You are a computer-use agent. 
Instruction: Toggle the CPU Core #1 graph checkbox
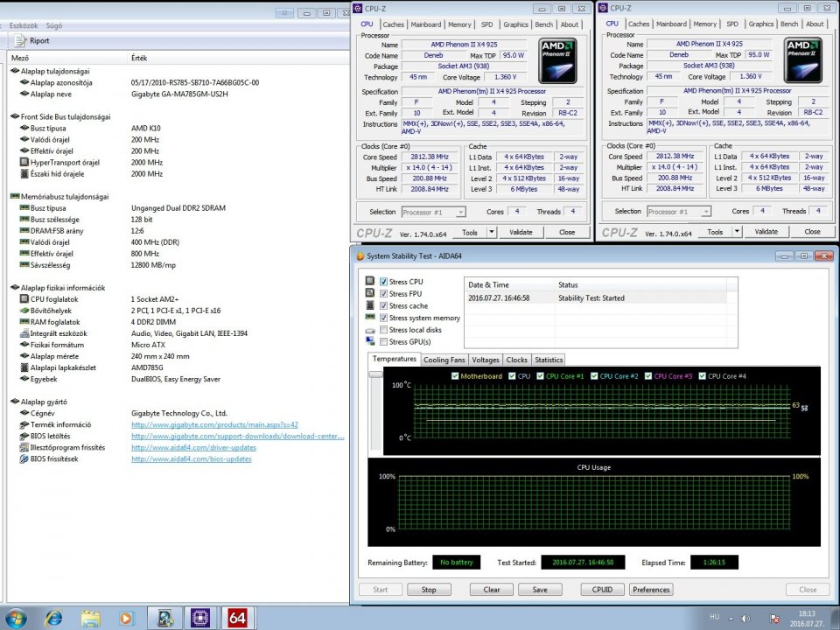point(540,376)
